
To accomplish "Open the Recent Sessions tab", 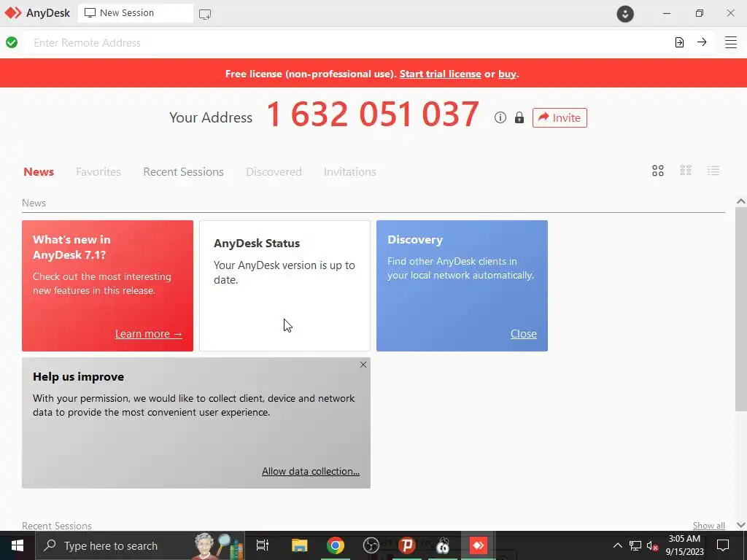I will [183, 172].
